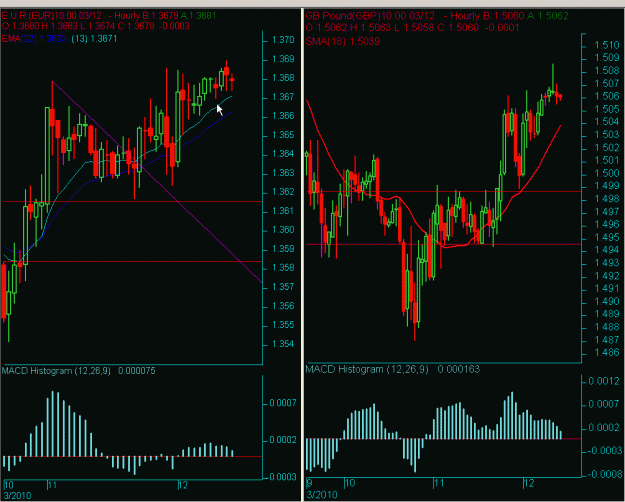Click the 1.506 price axis label
This screenshot has width=625, height=502.
(x=606, y=96)
